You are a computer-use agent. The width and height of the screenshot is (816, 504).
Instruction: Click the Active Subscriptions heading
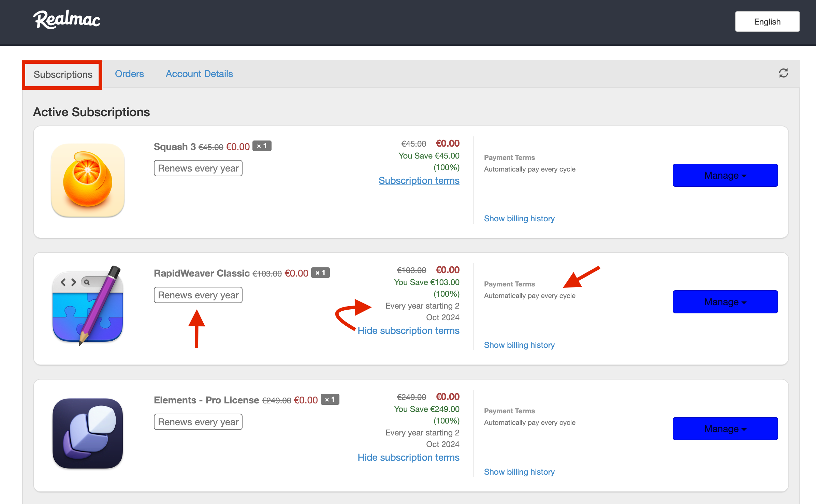(x=91, y=112)
